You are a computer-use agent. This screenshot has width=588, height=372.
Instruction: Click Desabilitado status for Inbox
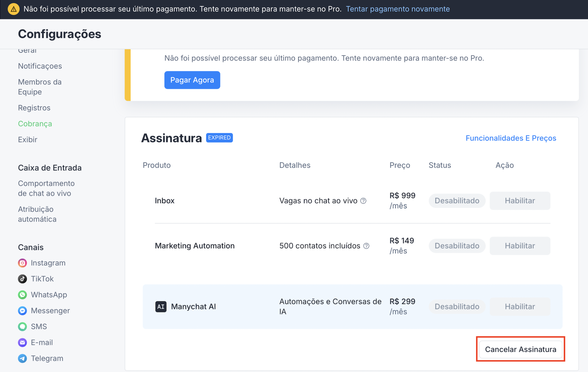(457, 201)
